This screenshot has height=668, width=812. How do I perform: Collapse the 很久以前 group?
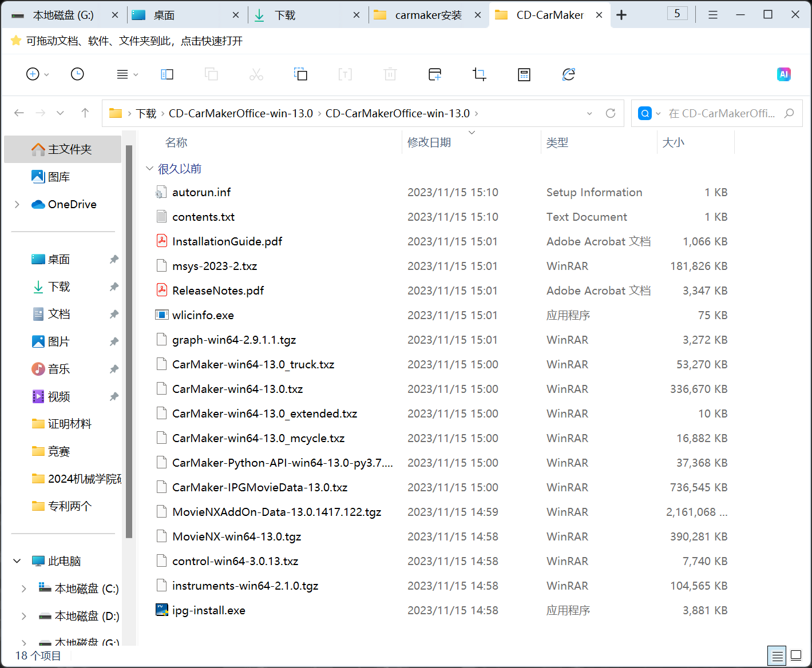[x=149, y=169]
